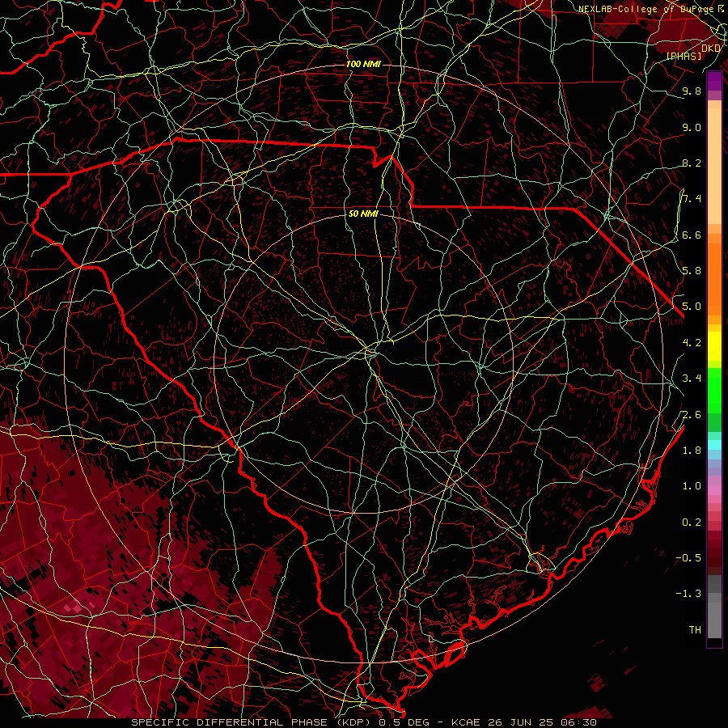Screen dimensions: 728x728
Task: Click the [PHAS] label above color scale
Action: click(684, 56)
